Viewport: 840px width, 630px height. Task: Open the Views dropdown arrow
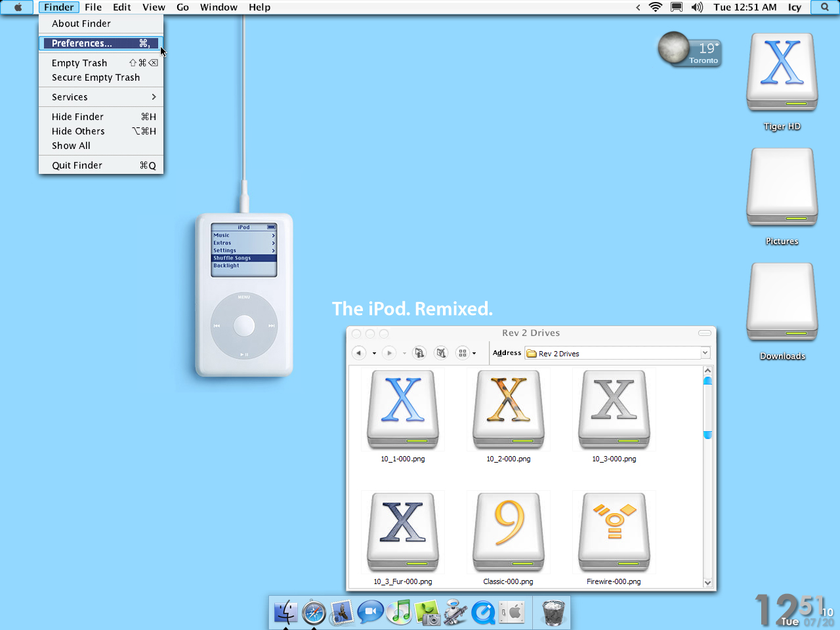474,354
